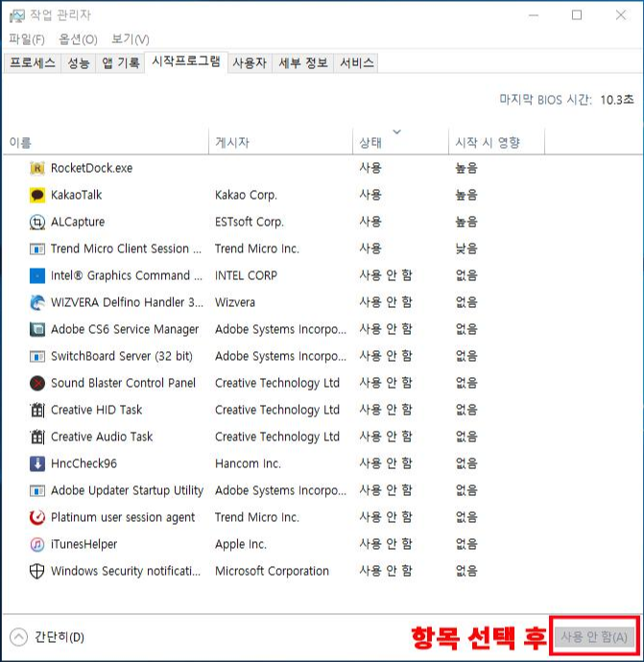The image size is (644, 662).
Task: Click the Sound Blaster Control Panel icon
Action: 37,383
